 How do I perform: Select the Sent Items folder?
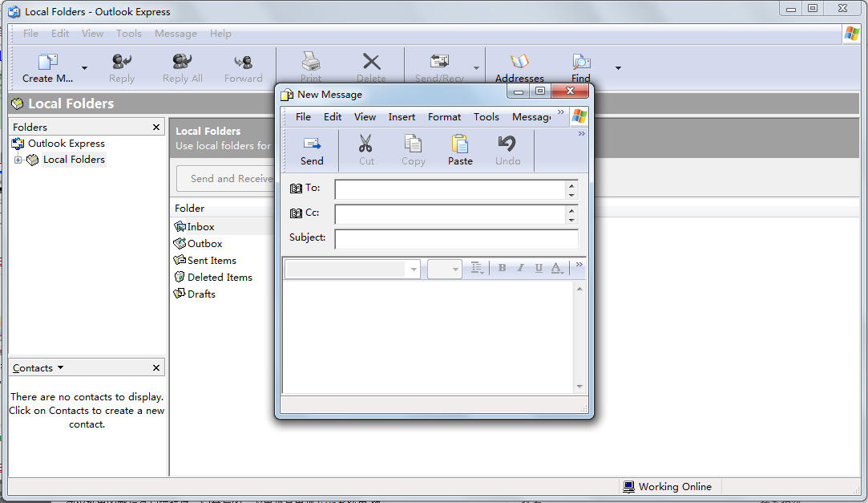click(205, 261)
